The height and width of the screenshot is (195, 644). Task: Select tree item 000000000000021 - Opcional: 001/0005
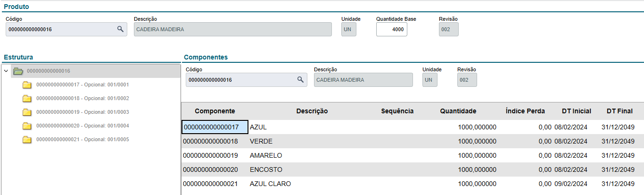(82, 140)
